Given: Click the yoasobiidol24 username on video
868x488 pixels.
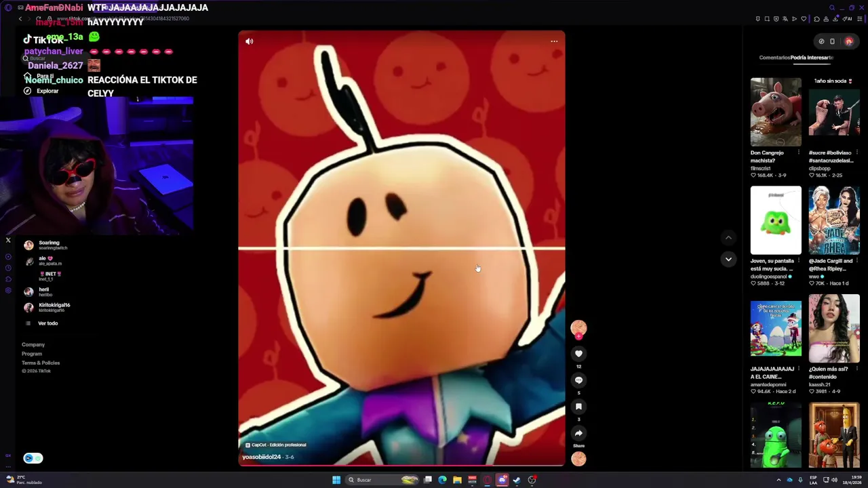Looking at the screenshot, I should 261,457.
